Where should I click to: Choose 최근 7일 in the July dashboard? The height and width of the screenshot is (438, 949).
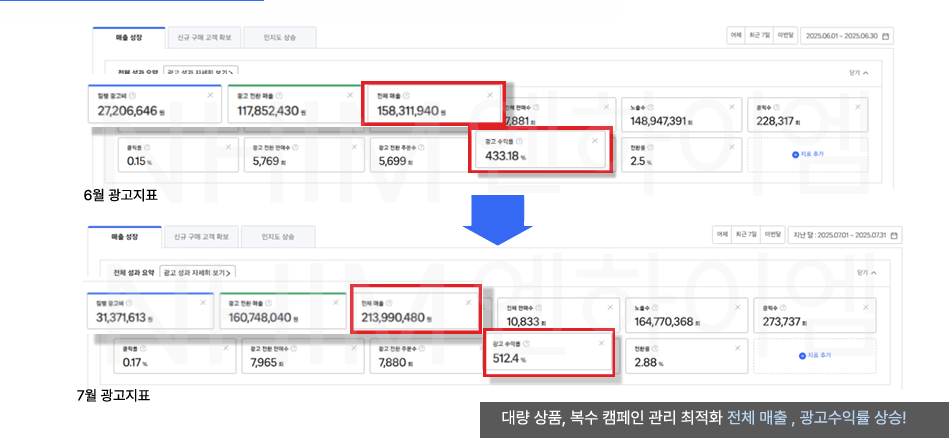point(745,235)
